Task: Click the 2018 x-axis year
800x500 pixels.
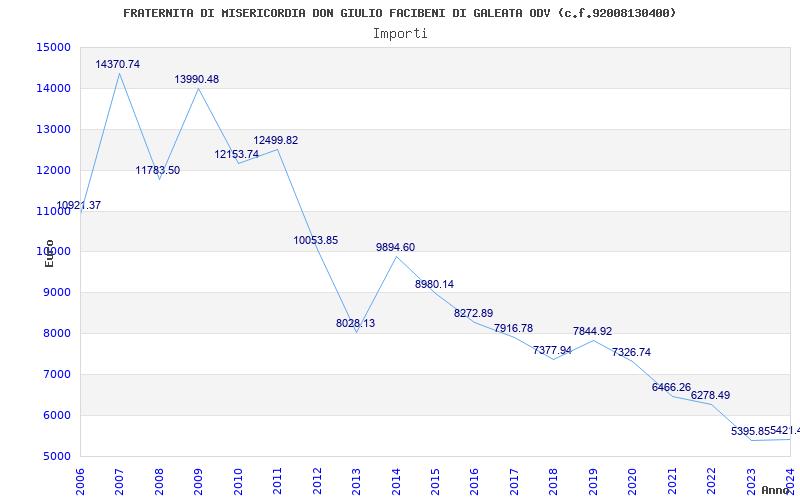Action: tap(554, 481)
